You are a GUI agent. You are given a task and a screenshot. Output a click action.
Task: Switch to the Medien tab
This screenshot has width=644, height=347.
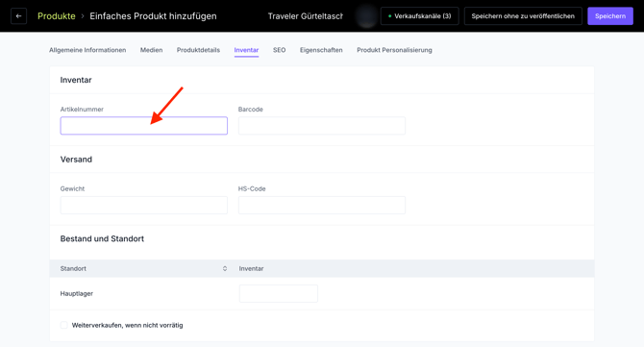click(151, 50)
